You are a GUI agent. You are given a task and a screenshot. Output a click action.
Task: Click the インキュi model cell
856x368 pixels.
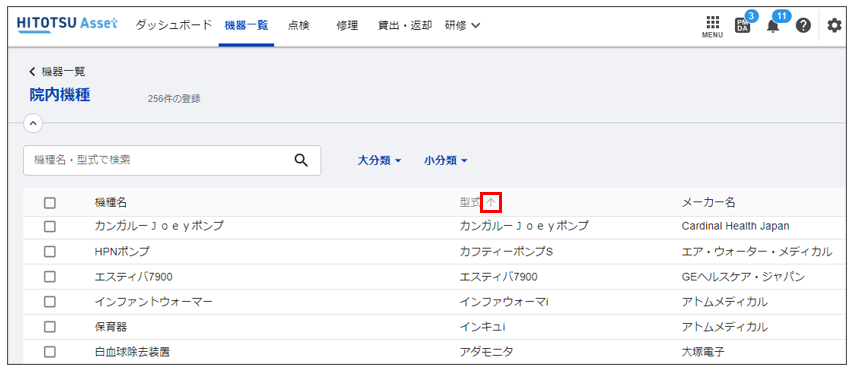coord(483,327)
